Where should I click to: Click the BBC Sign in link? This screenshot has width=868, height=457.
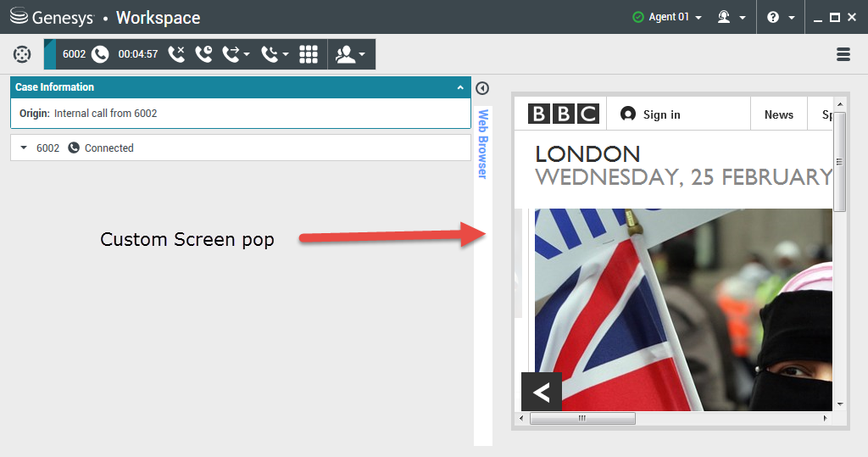(x=650, y=114)
